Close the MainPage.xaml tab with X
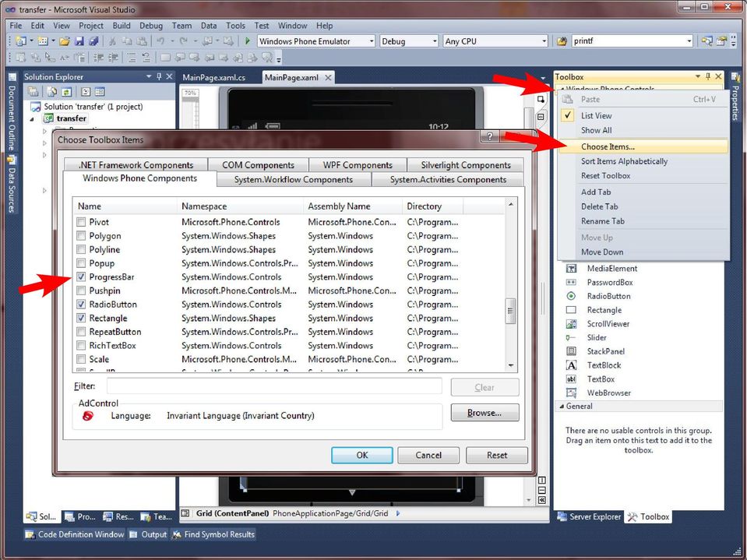The height and width of the screenshot is (560, 747). coord(328,78)
